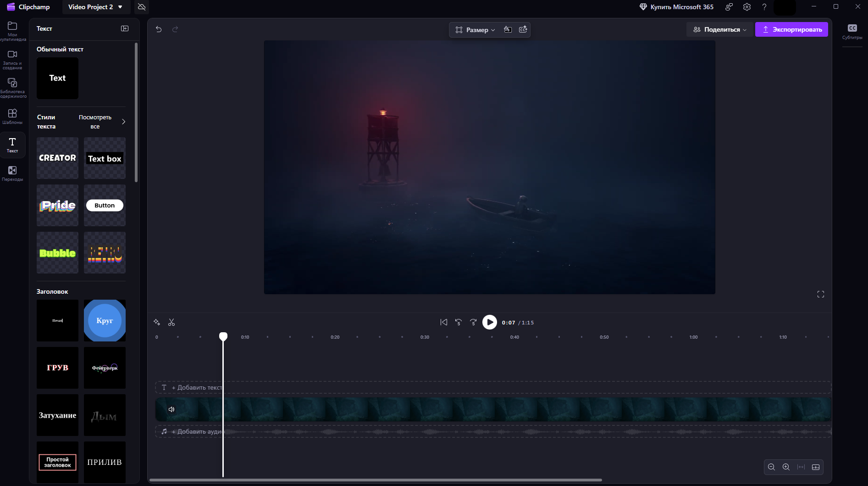Open the Размер size dropdown
Image resolution: width=868 pixels, height=486 pixels.
click(x=475, y=30)
